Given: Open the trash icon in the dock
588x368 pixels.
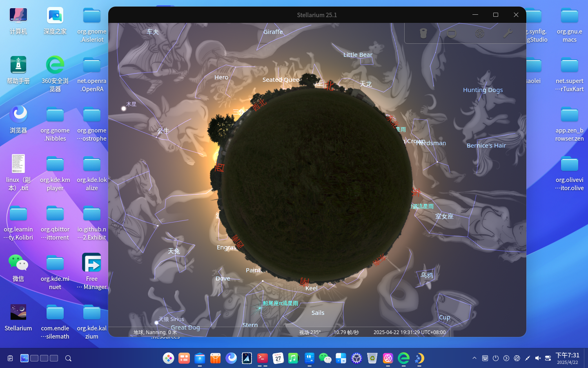Looking at the screenshot, I should (x=372, y=358).
